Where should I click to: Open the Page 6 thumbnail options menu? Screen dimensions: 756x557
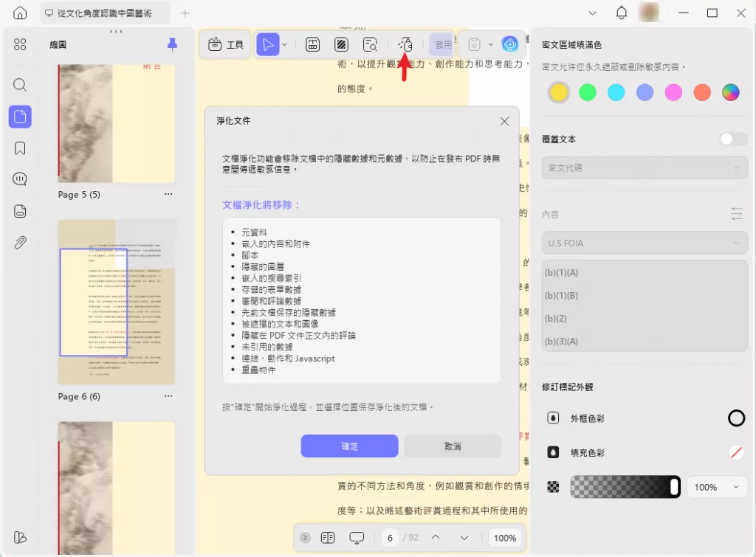(x=168, y=396)
